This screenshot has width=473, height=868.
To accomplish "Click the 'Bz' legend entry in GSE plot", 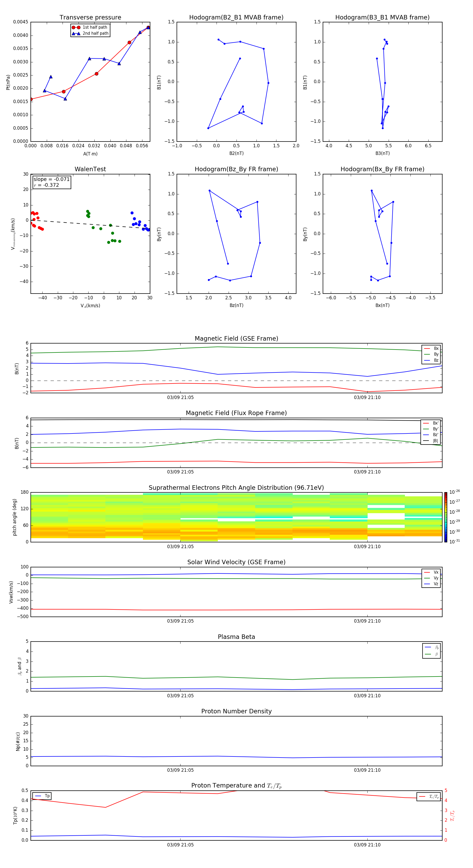I will point(431,360).
